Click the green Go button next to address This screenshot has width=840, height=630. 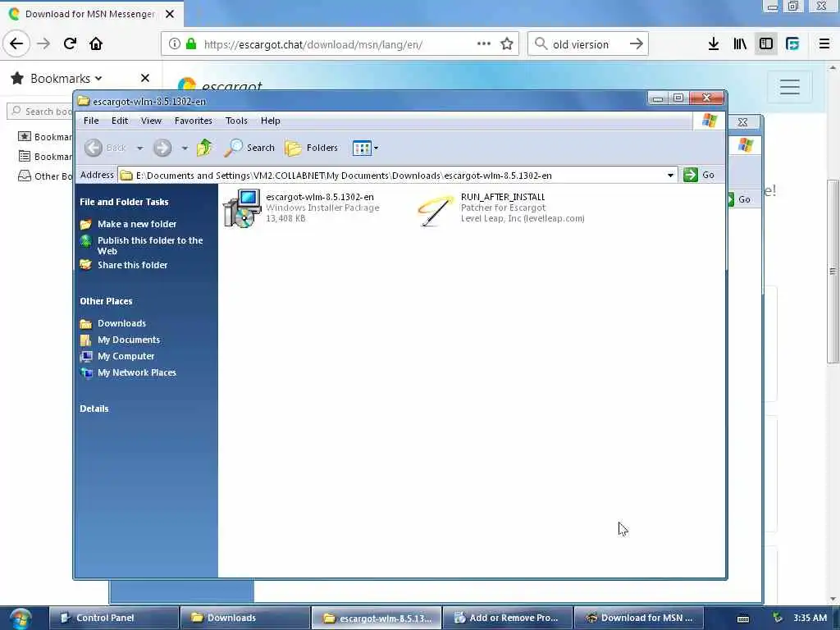click(x=699, y=175)
